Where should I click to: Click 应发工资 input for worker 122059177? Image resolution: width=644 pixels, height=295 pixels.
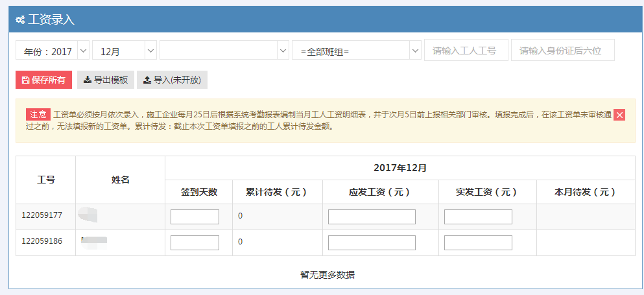[x=372, y=217]
